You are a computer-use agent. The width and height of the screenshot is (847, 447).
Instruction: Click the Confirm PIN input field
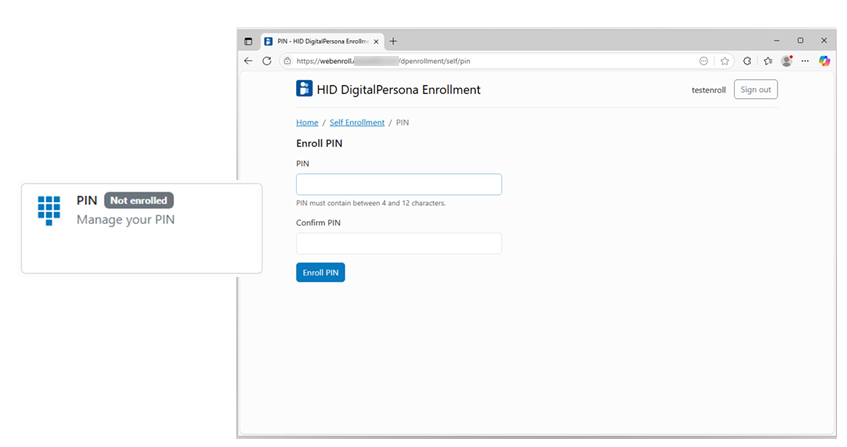tap(398, 243)
